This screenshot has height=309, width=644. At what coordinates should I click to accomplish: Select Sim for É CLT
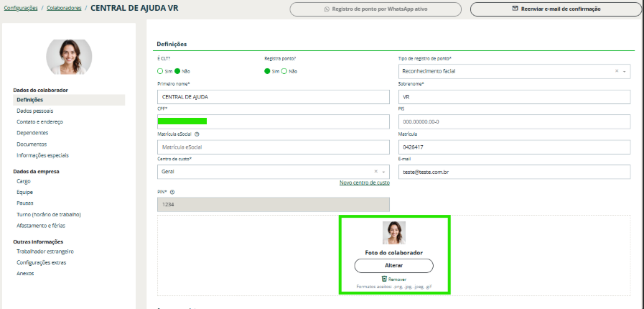pyautogui.click(x=160, y=71)
